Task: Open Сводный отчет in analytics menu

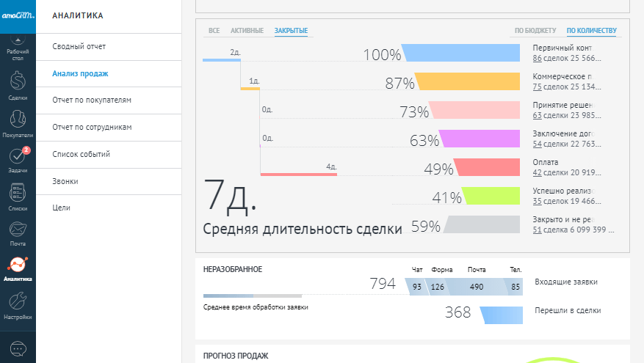Action: [79, 47]
